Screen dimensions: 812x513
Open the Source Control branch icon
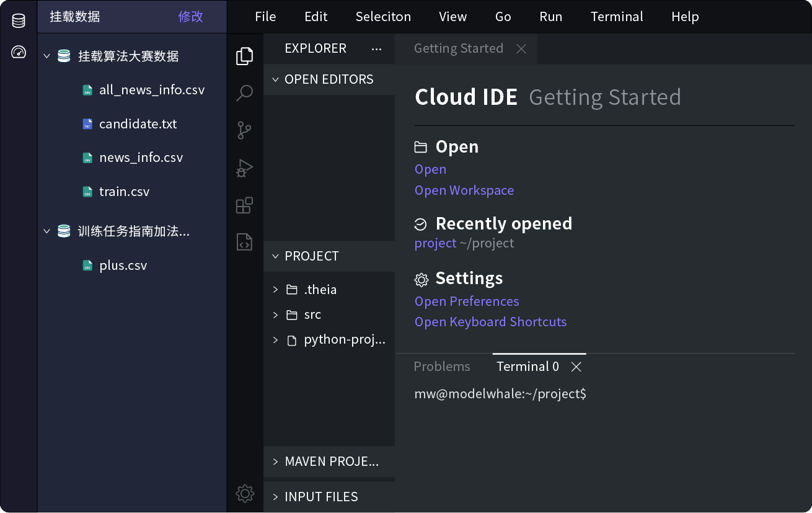click(245, 131)
